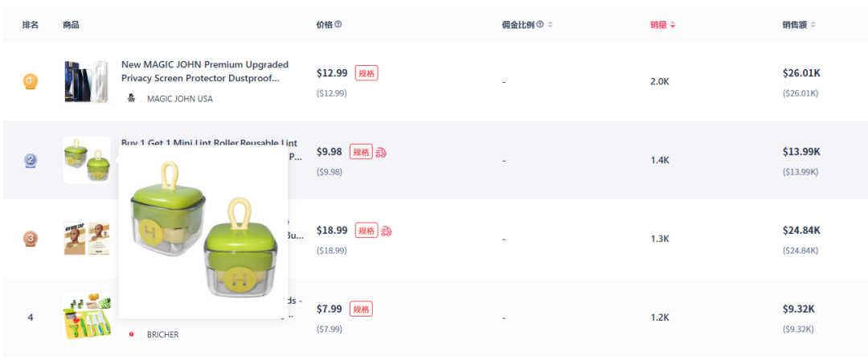Open 规格 tag for the $7.99 product
Image resolution: width=868 pixels, height=364 pixels.
coord(362,309)
